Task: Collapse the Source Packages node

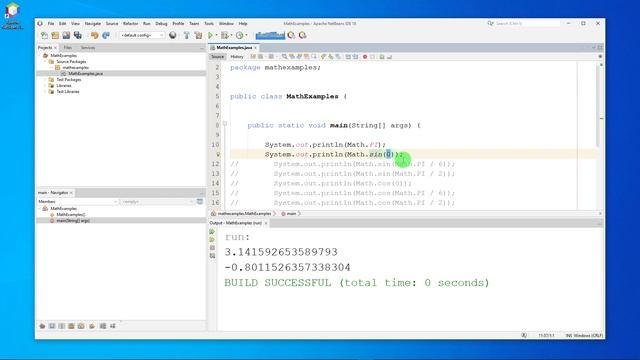Action: (x=46, y=62)
